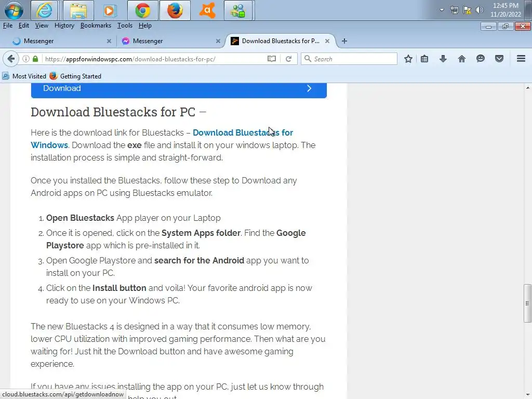The height and width of the screenshot is (399, 532).
Task: Click 'Install button' bold text
Action: click(x=119, y=288)
